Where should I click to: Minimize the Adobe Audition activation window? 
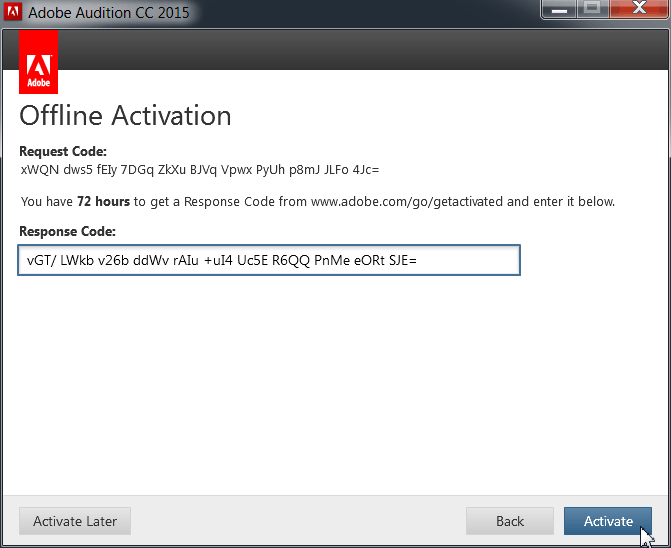(559, 9)
